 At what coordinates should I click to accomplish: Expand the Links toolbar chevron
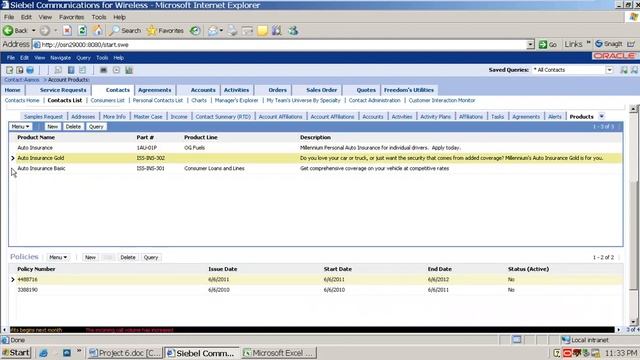[588, 42]
